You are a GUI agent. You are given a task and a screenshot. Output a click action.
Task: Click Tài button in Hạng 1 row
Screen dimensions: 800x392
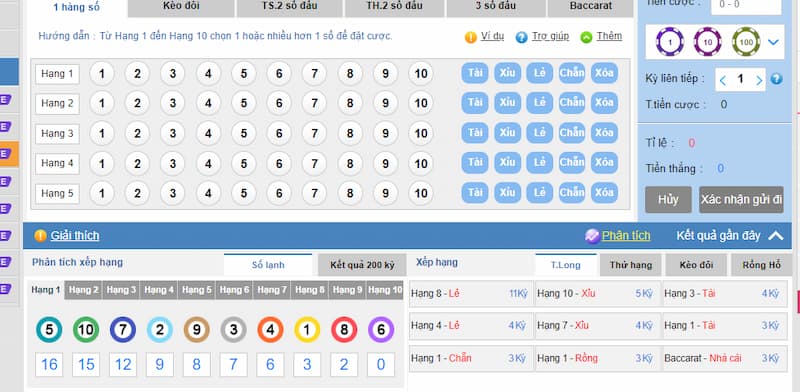coord(475,73)
